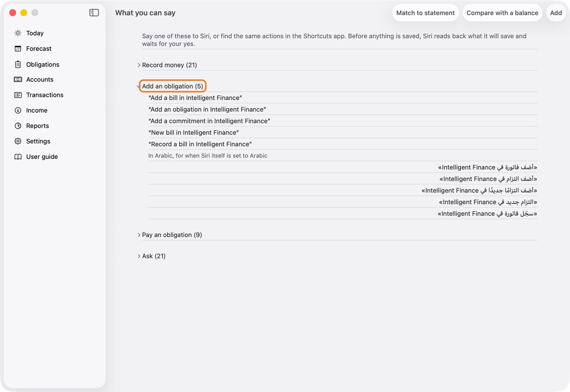Select Arabic phrase "التزام جديد في Intelligent Finance"
Screen dimensions: 570x392
click(x=488, y=202)
